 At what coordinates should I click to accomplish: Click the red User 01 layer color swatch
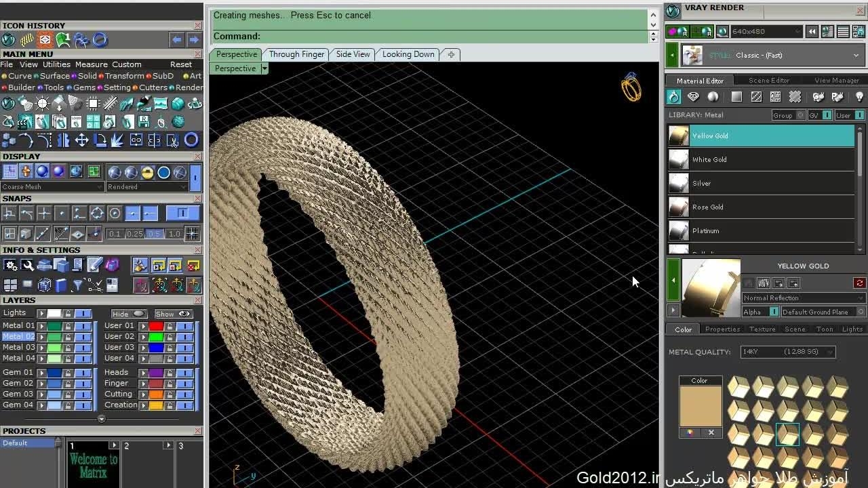(x=157, y=326)
